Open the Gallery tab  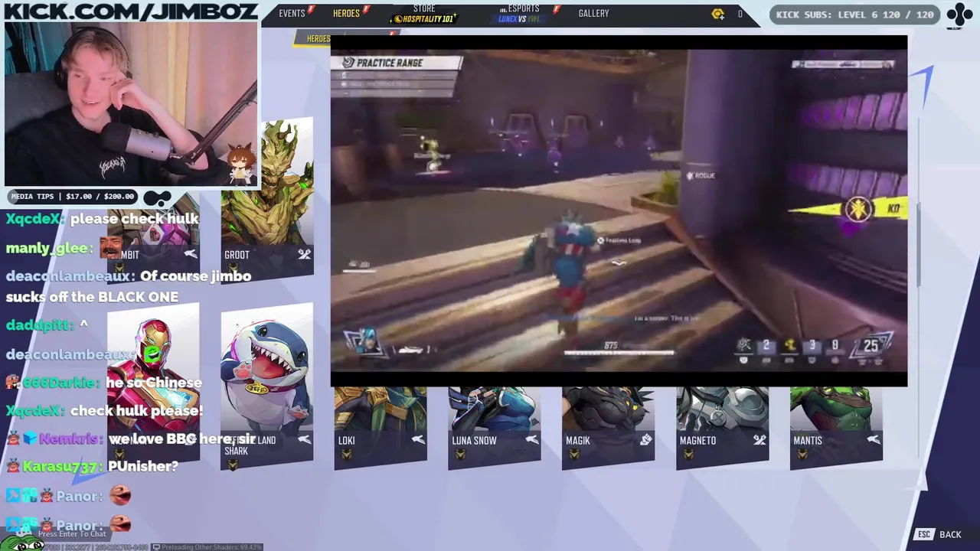coord(593,13)
